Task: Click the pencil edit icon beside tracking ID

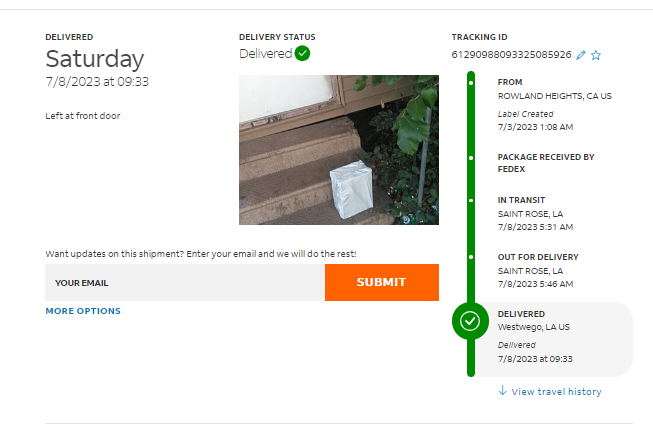Action: click(582, 55)
